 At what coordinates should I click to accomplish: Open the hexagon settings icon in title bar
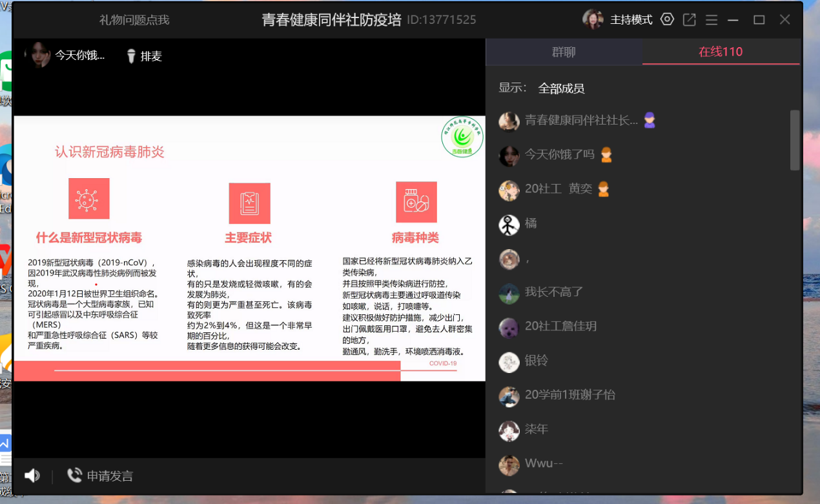668,19
